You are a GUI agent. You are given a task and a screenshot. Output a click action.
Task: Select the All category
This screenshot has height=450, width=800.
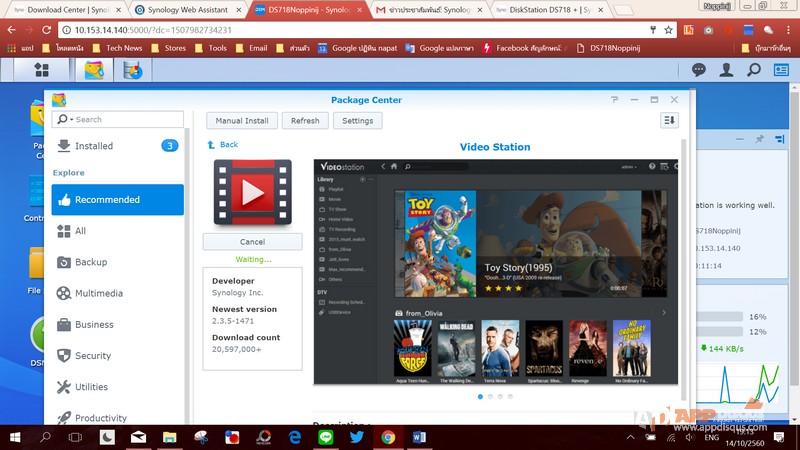pos(117,231)
